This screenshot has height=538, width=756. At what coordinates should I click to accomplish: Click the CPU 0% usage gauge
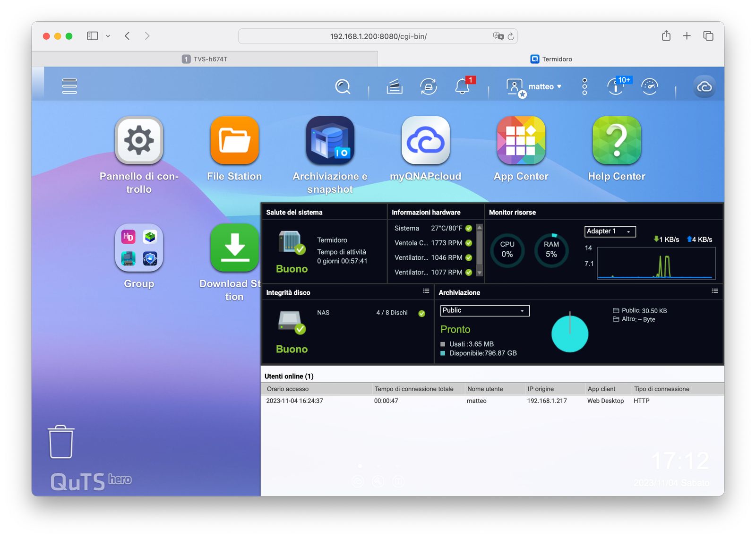(x=507, y=250)
